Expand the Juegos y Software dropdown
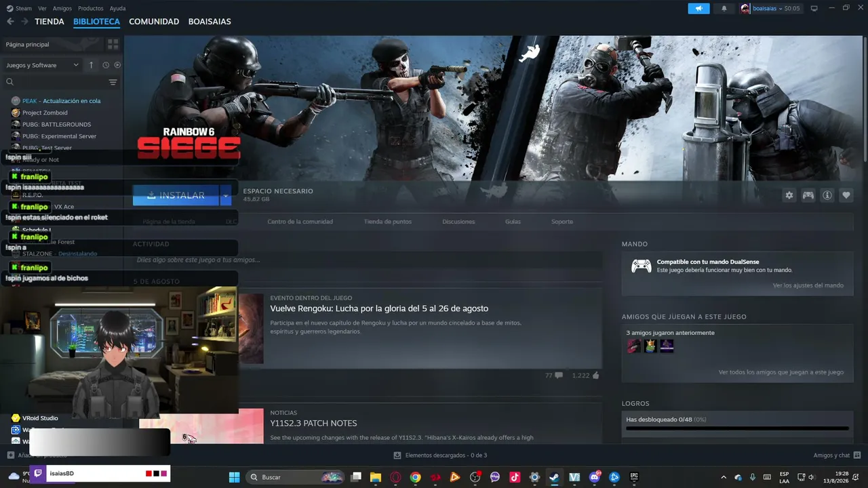The width and height of the screenshot is (868, 488). 42,65
